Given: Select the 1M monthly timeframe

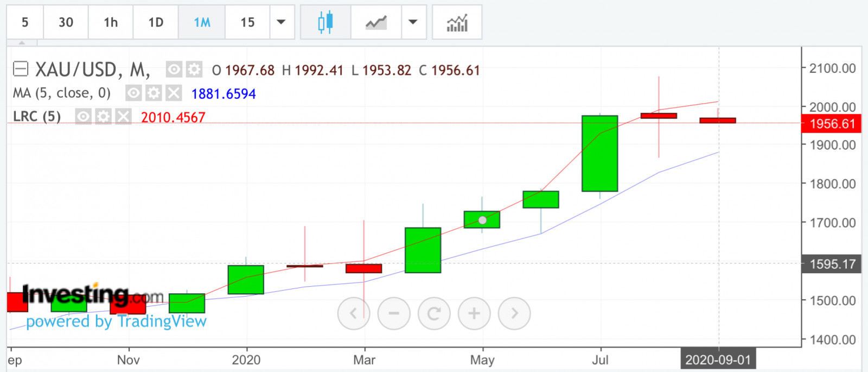Looking at the screenshot, I should click(x=202, y=22).
